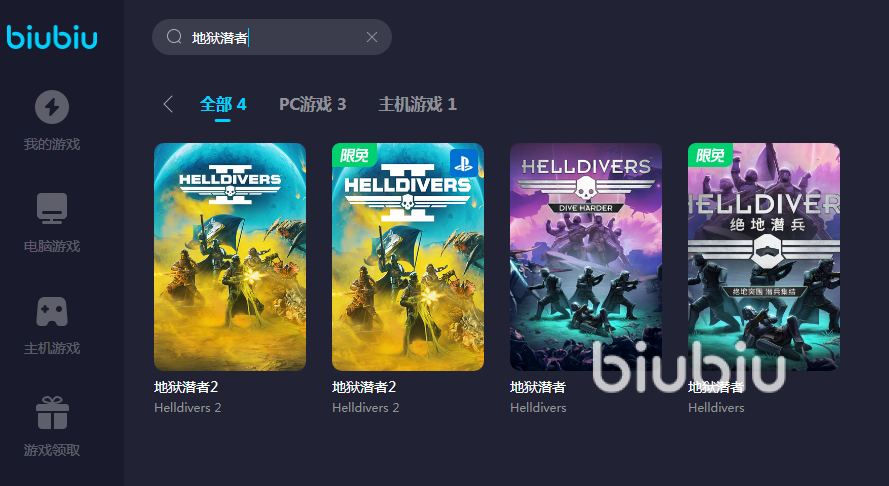The height and width of the screenshot is (486, 889).
Task: Open 我的游戏 lightning bolt icon
Action: click(x=52, y=107)
